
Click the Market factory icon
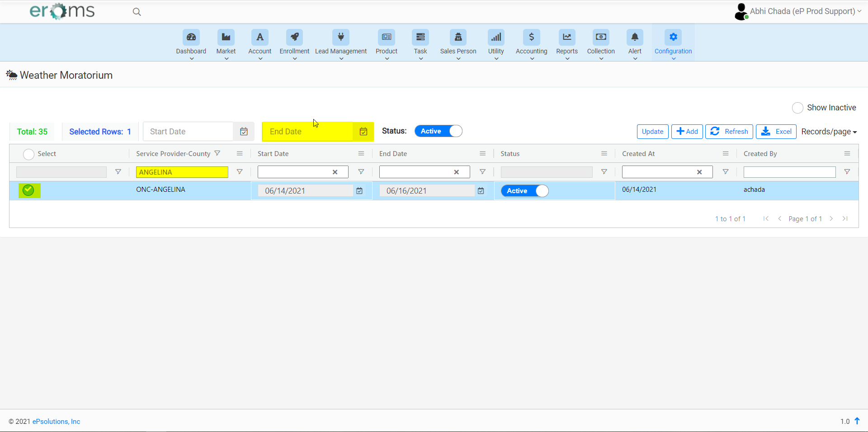point(226,37)
